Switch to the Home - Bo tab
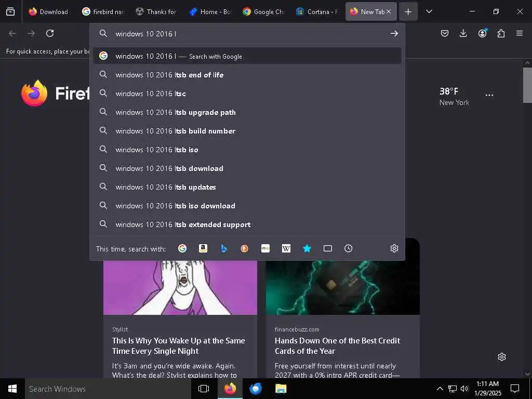This screenshot has width=532, height=399. (210, 12)
